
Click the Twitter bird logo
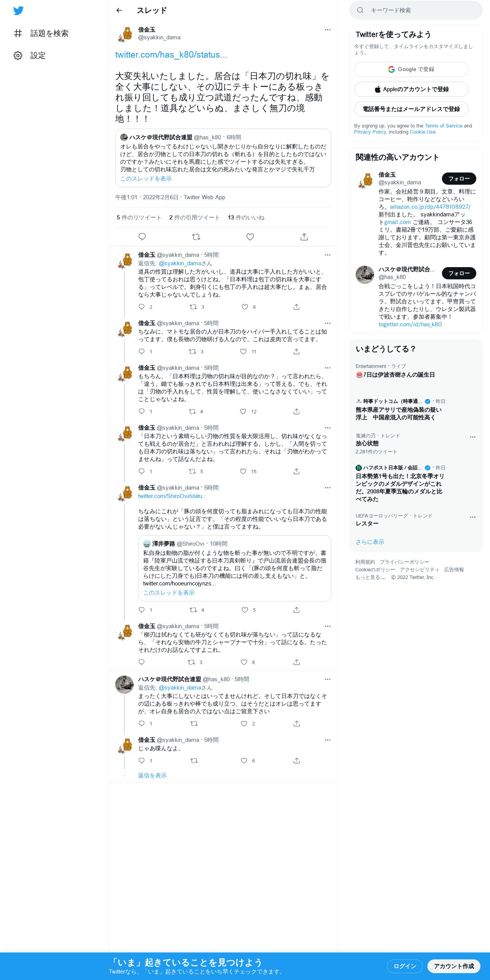[x=18, y=11]
